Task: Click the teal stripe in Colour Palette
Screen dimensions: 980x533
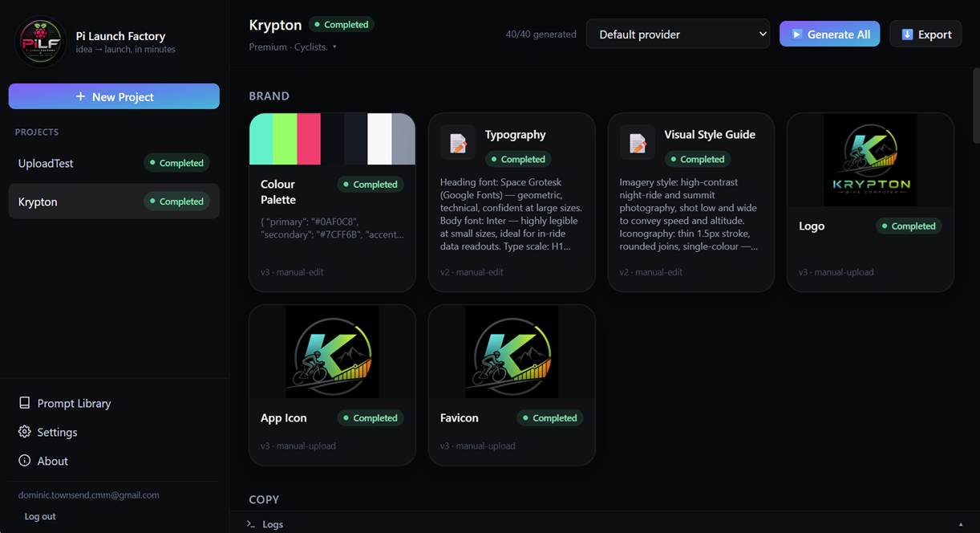Action: (x=261, y=139)
